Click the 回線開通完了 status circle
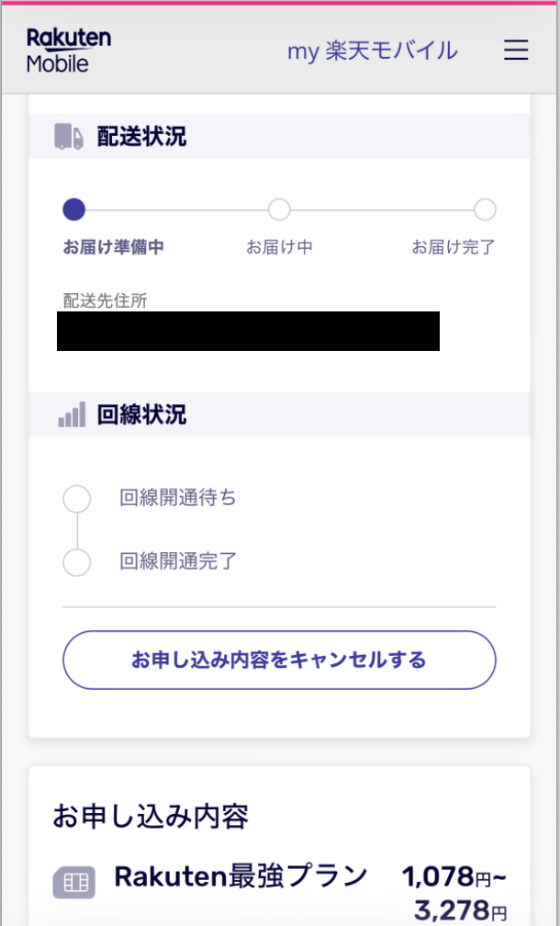560x926 pixels. 76,561
